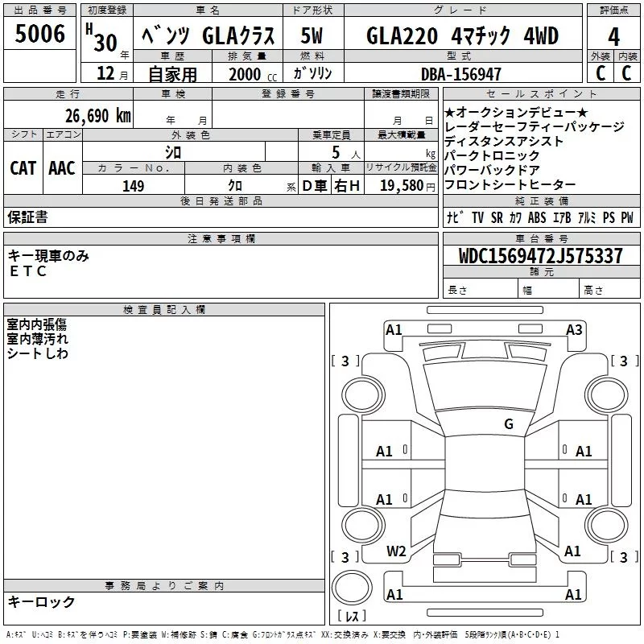Image resolution: width=644 pixels, height=644 pixels.
Task: Click the D車 import indicator
Action: [315, 186]
